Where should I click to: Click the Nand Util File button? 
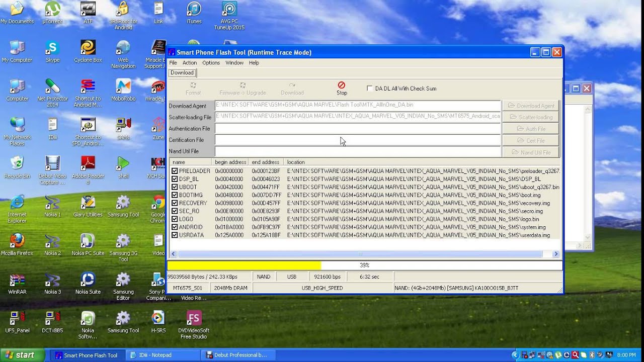click(530, 152)
